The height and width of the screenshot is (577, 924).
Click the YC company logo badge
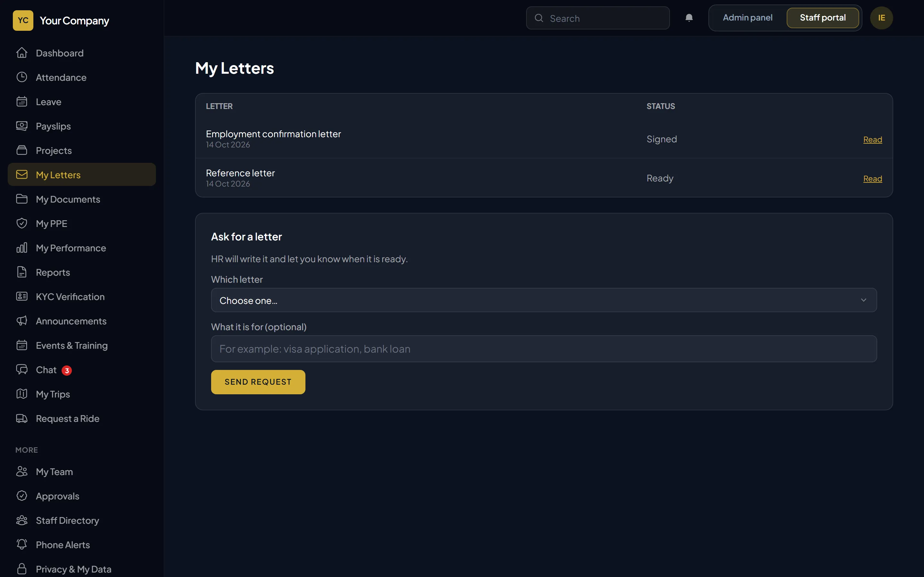tap(23, 20)
